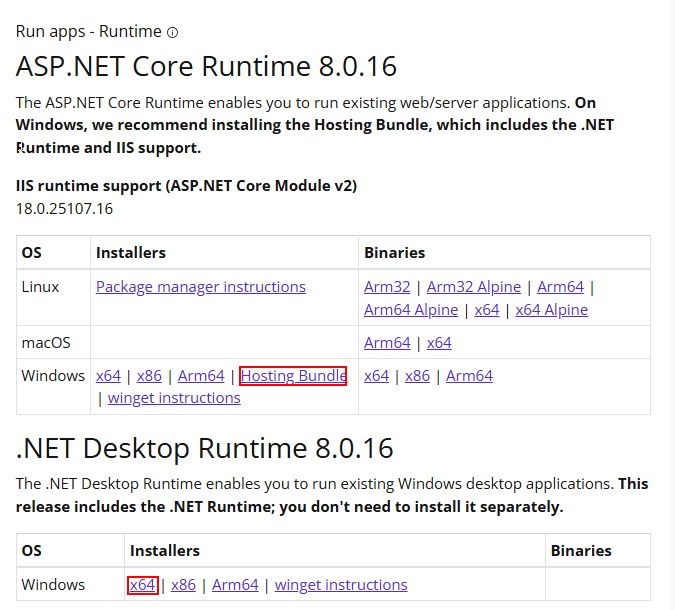Download Linux Arm64 binary
675x610 pixels.
click(x=560, y=287)
